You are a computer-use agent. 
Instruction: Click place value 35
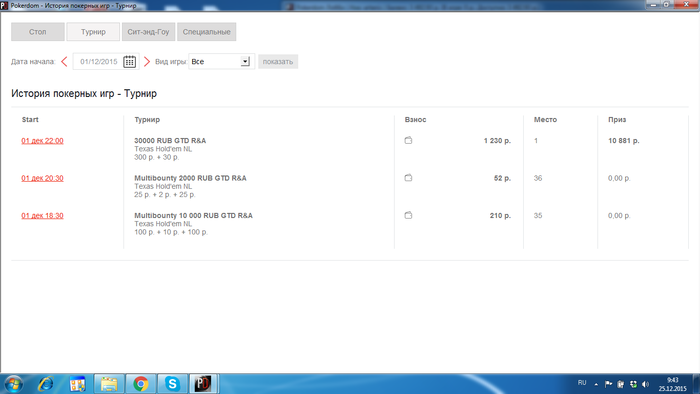pyautogui.click(x=538, y=216)
